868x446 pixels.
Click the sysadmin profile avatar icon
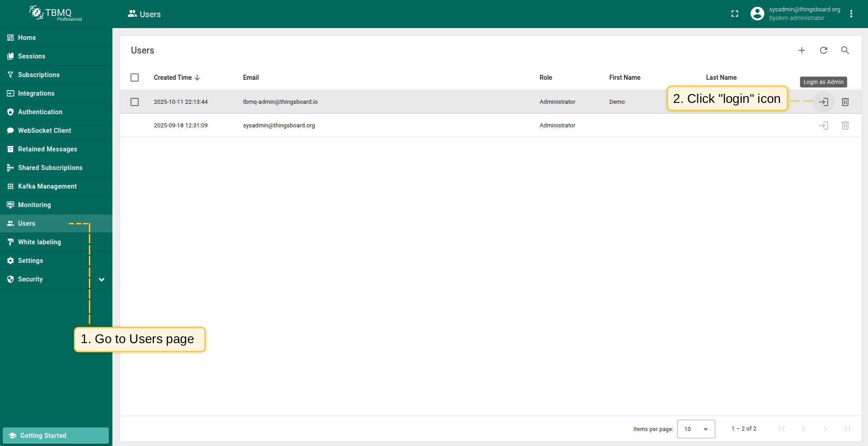pyautogui.click(x=757, y=14)
